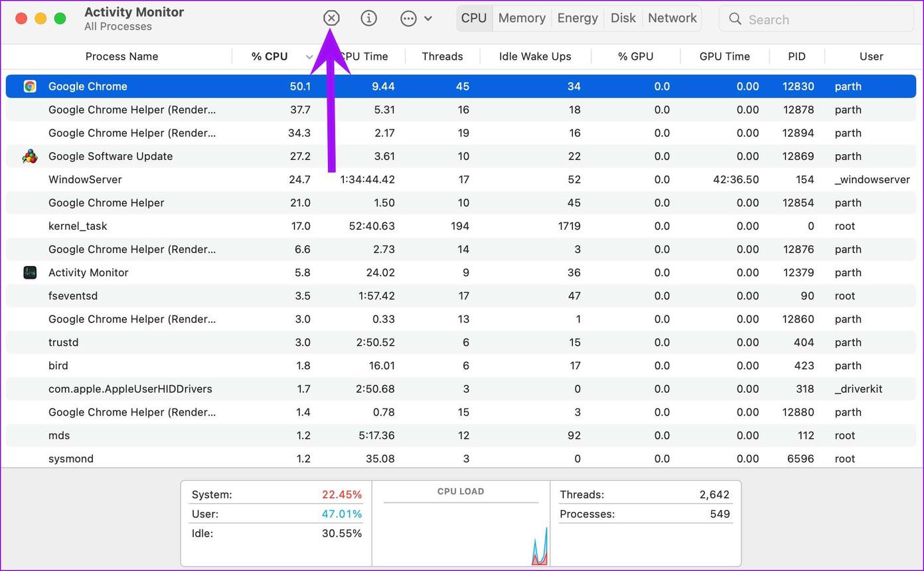This screenshot has height=571, width=924.
Task: Click the CPU Load graph
Action: point(461,524)
